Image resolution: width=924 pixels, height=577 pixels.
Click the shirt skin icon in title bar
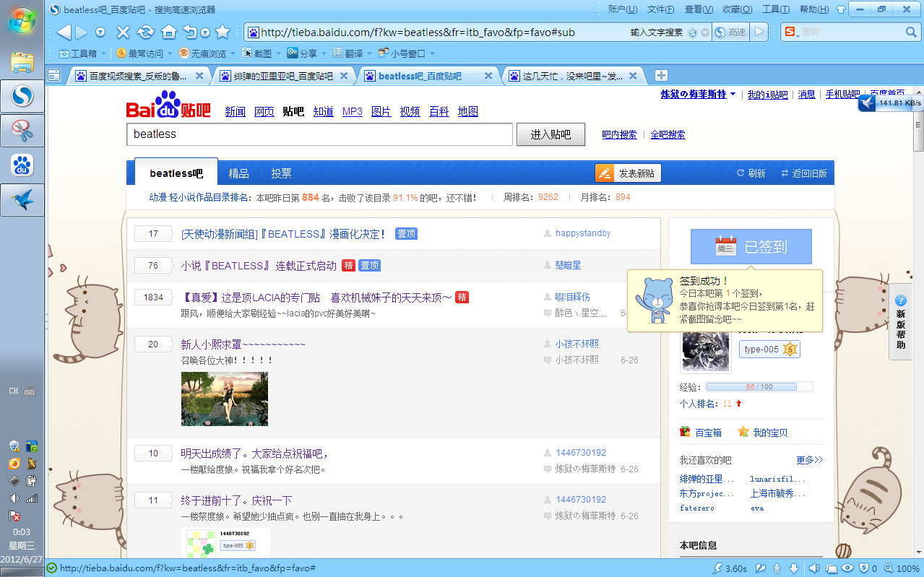tap(840, 9)
